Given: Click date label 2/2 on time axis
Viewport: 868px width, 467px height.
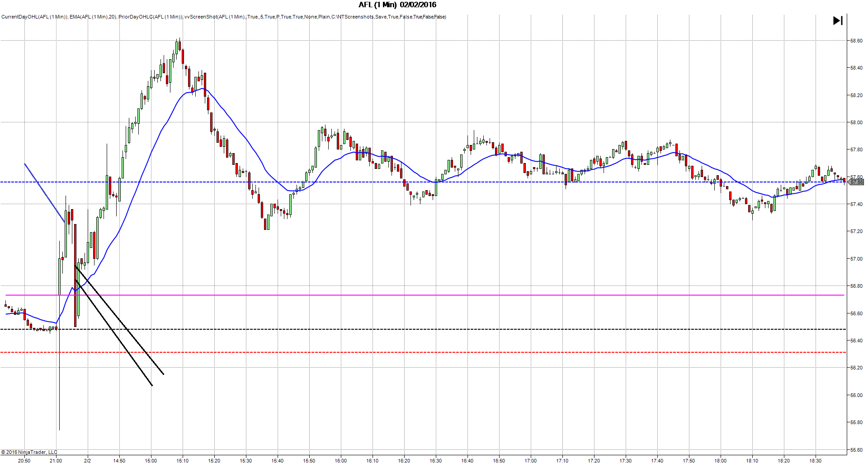Looking at the screenshot, I should click(x=88, y=461).
